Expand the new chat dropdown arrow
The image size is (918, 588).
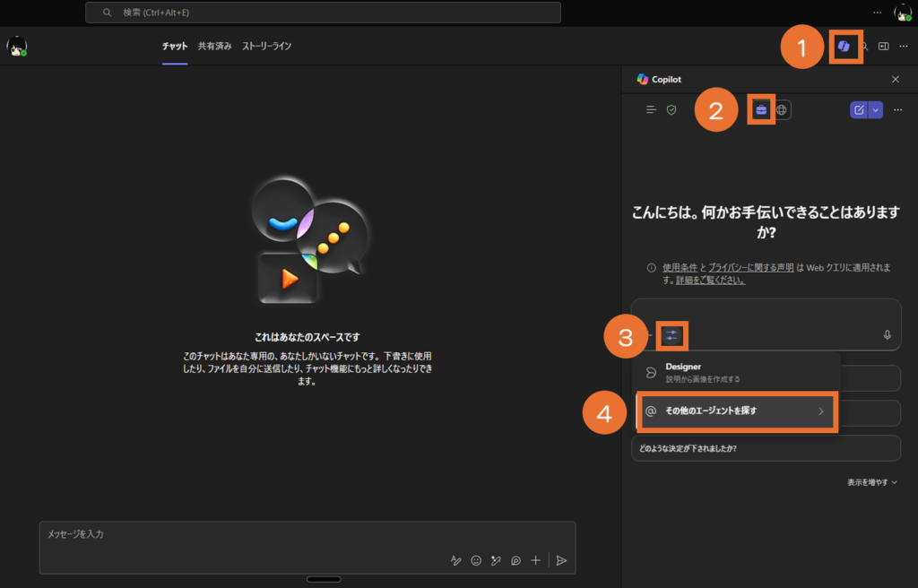click(x=876, y=109)
